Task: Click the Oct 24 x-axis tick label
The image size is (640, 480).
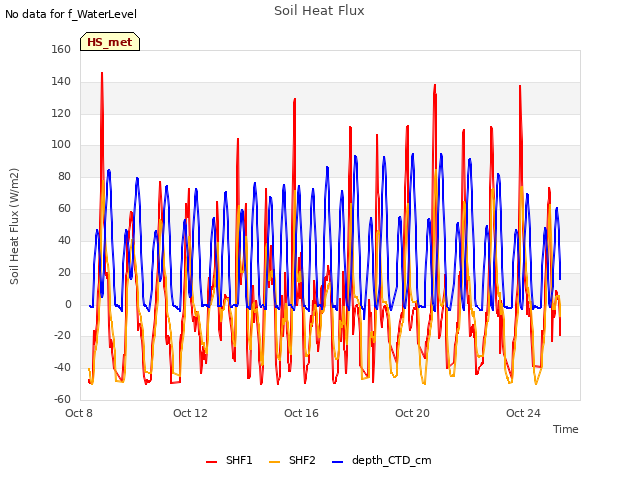Action: [x=523, y=413]
